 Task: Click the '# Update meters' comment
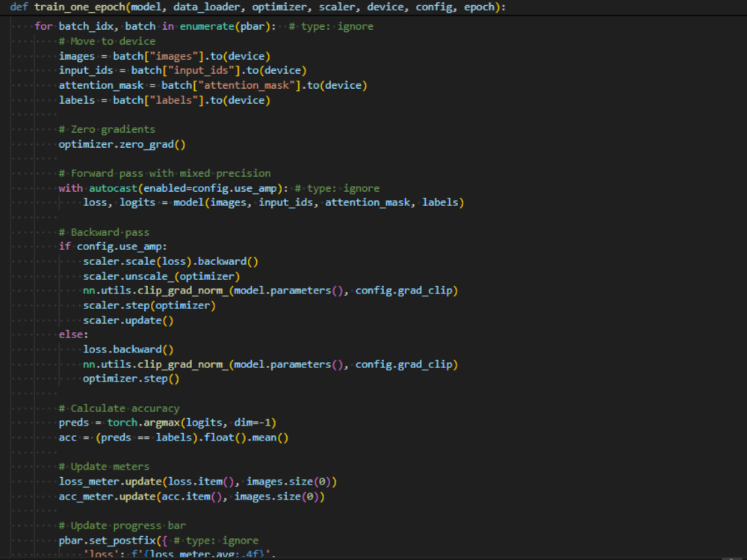104,466
